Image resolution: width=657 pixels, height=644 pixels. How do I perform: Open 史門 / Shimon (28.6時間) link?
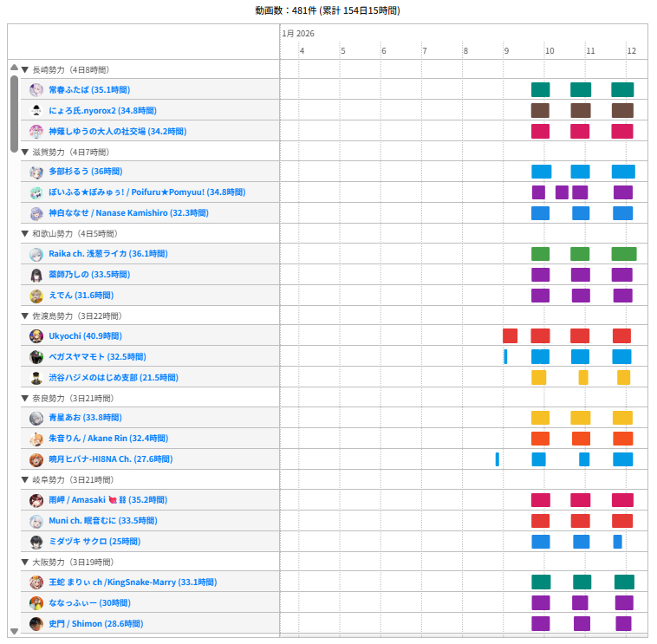pos(96,623)
